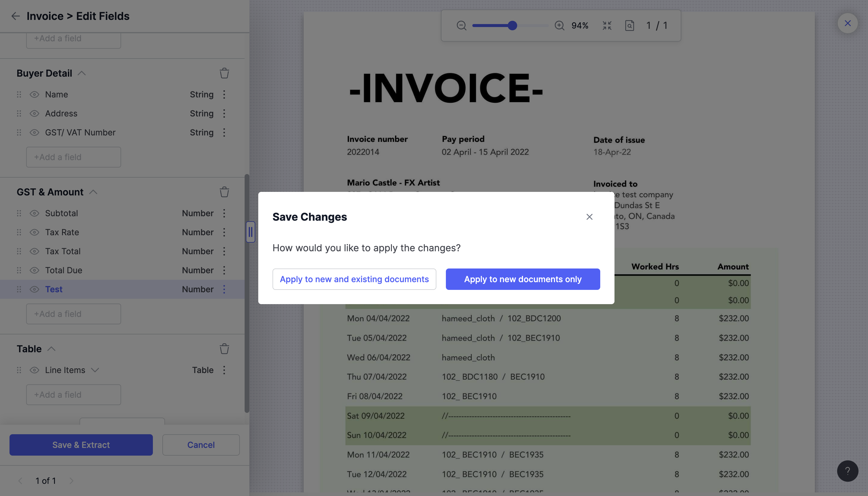This screenshot has height=496, width=868.
Task: Open options menu for Address field
Action: click(224, 113)
